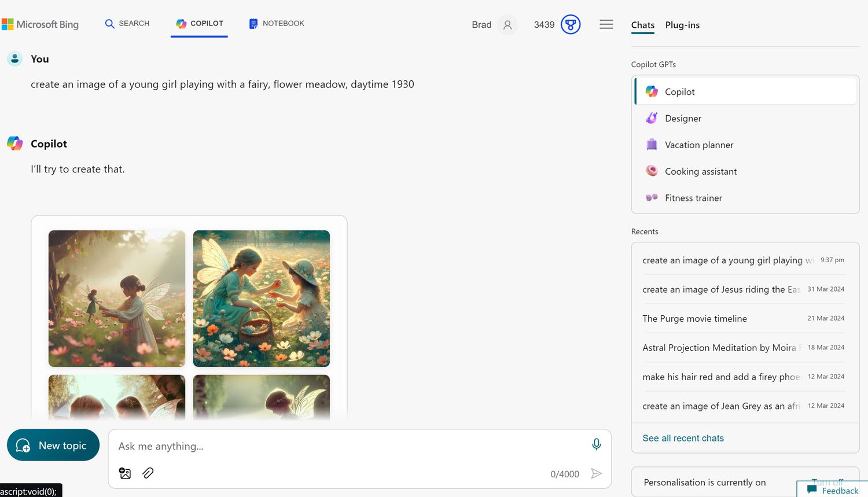Click the paperclip attach file icon
Screen dimensions: 868x497
point(148,473)
